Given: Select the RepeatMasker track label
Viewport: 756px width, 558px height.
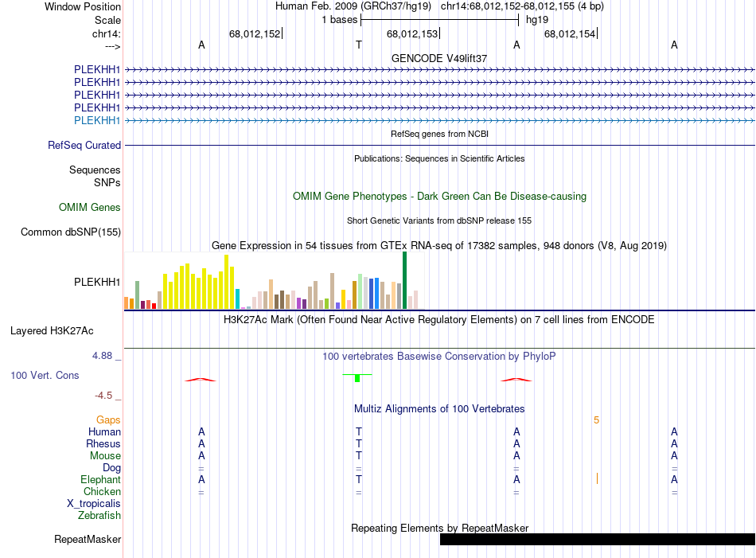Looking at the screenshot, I should click(x=88, y=539).
